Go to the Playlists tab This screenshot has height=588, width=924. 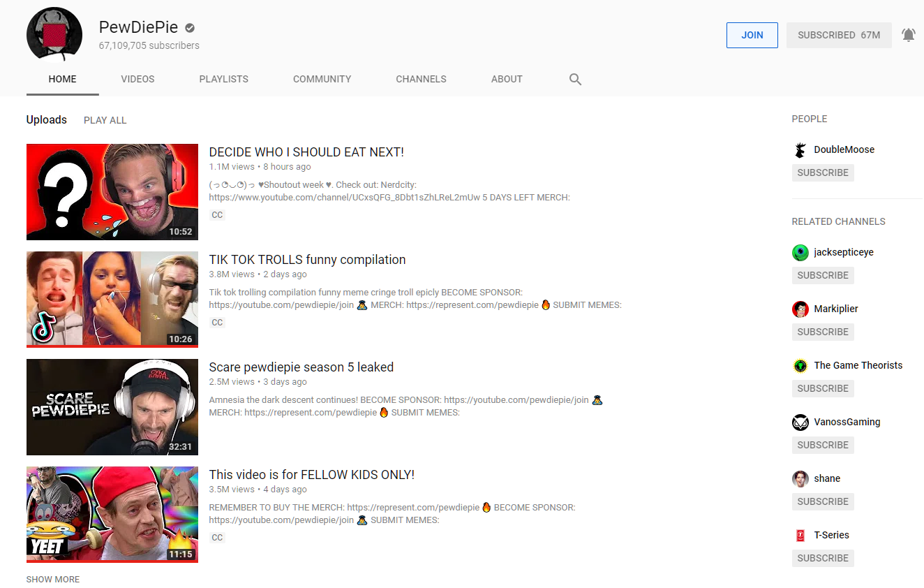[224, 79]
